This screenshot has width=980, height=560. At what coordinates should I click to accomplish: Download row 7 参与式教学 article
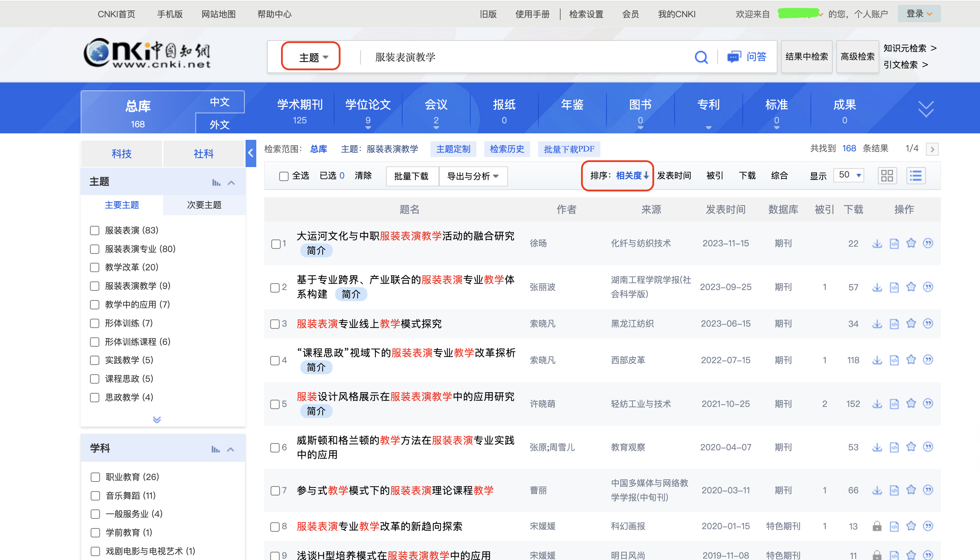pos(877,490)
